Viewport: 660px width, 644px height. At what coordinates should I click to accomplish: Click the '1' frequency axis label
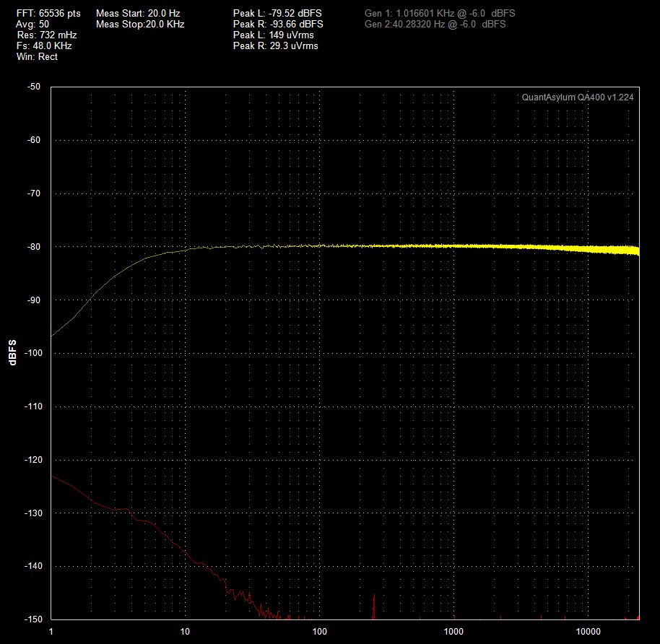pyautogui.click(x=51, y=632)
